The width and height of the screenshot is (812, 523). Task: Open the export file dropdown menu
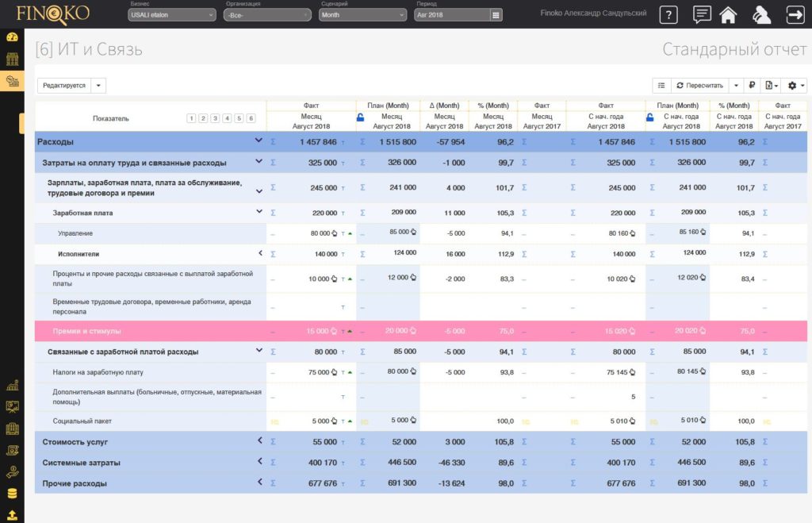point(771,85)
